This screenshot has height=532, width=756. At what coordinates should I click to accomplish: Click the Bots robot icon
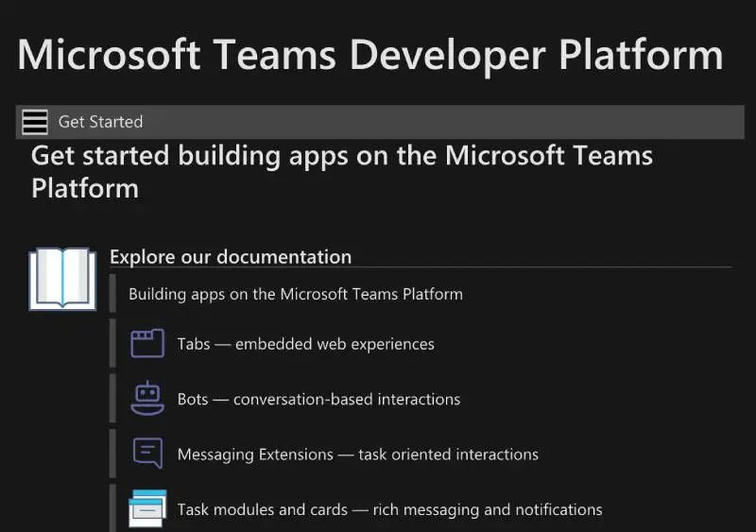coord(147,399)
